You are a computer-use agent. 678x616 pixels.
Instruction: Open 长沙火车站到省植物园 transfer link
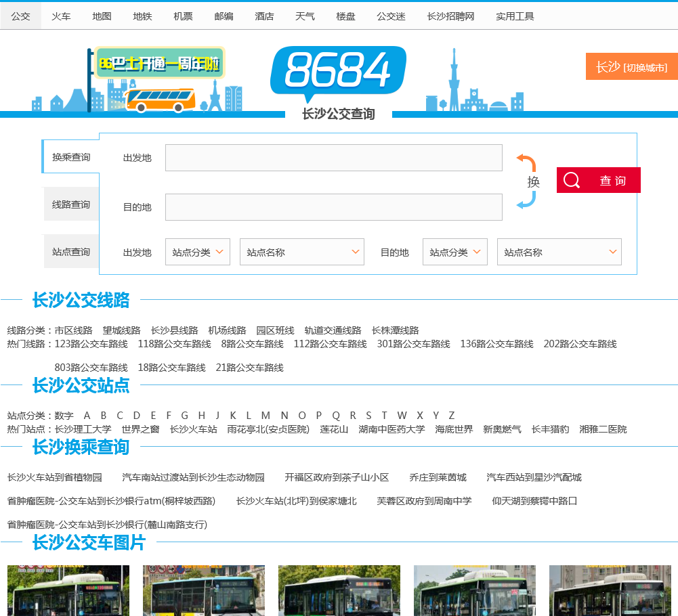click(x=54, y=477)
